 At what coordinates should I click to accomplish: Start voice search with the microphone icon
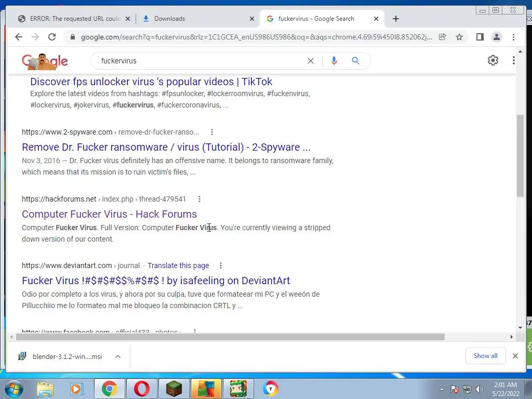tap(334, 61)
